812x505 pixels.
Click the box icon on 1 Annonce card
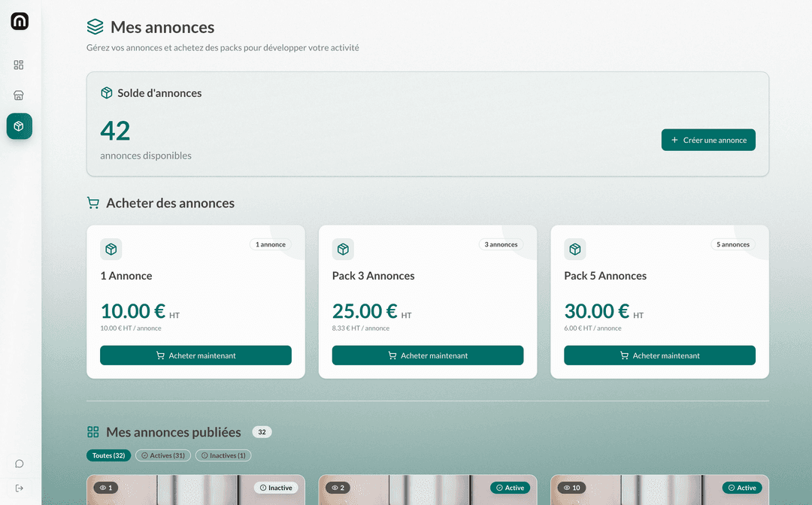[111, 249]
